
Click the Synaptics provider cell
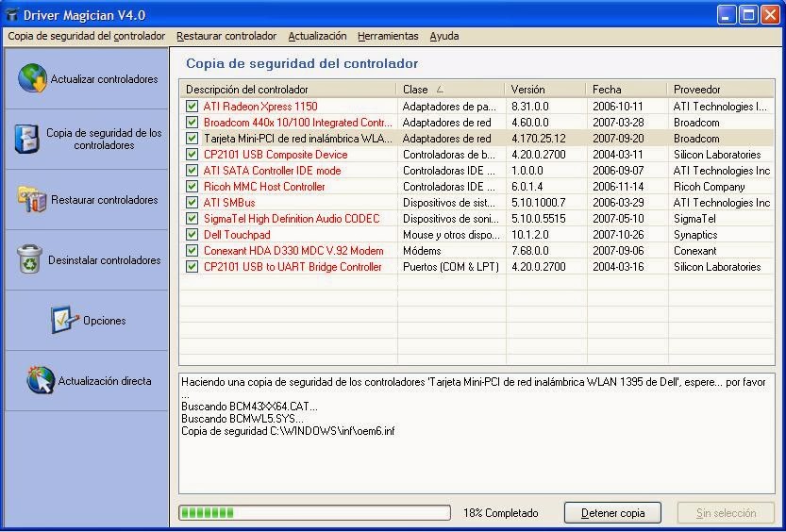click(x=695, y=235)
